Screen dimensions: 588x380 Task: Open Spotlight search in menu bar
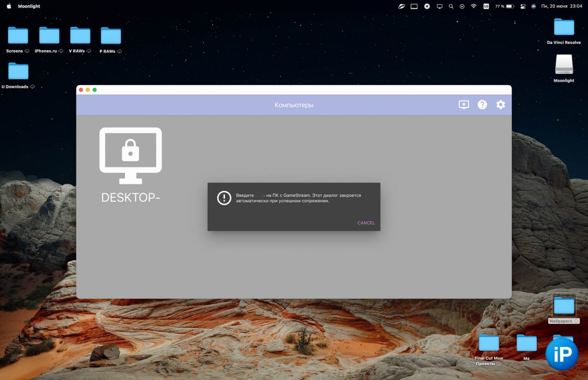pos(451,6)
